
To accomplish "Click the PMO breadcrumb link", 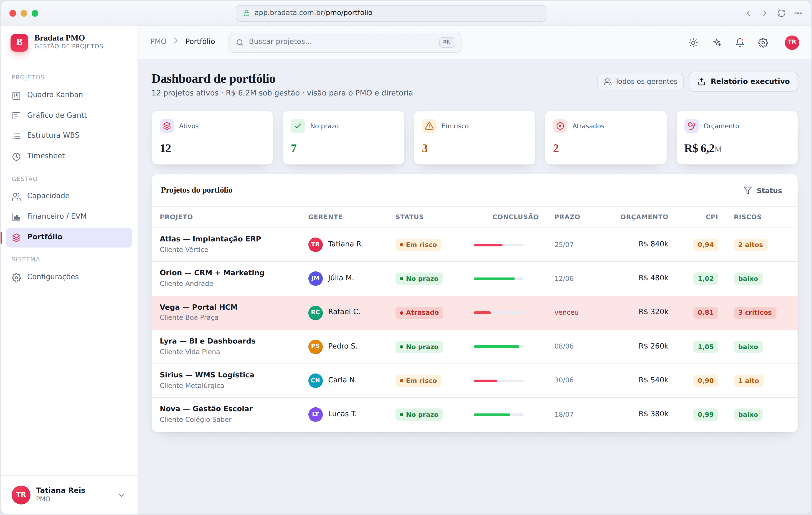I will 158,42.
